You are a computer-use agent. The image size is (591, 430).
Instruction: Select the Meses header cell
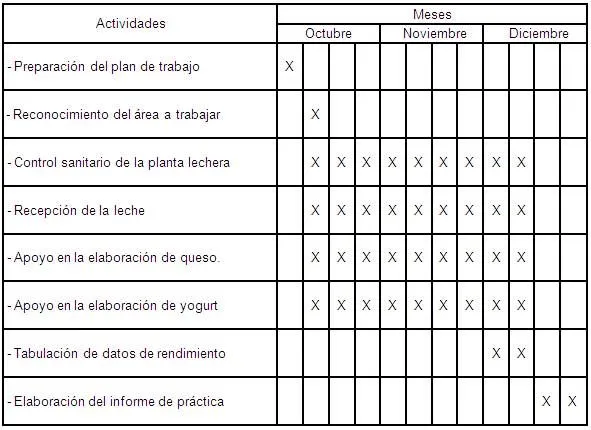[x=432, y=14]
